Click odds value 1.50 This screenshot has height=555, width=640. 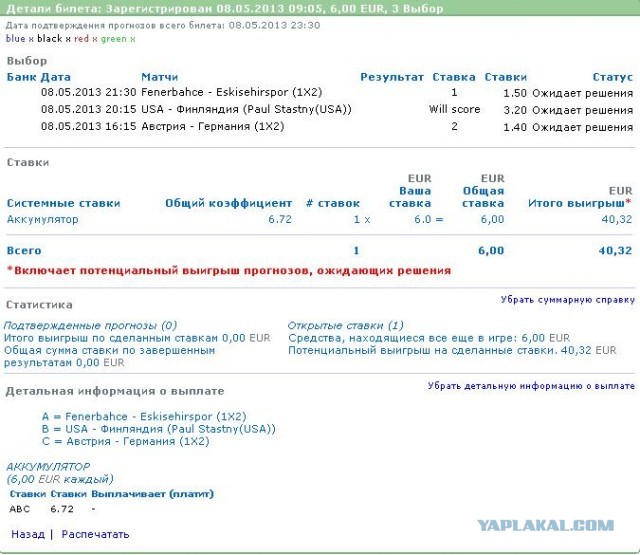pos(515,93)
